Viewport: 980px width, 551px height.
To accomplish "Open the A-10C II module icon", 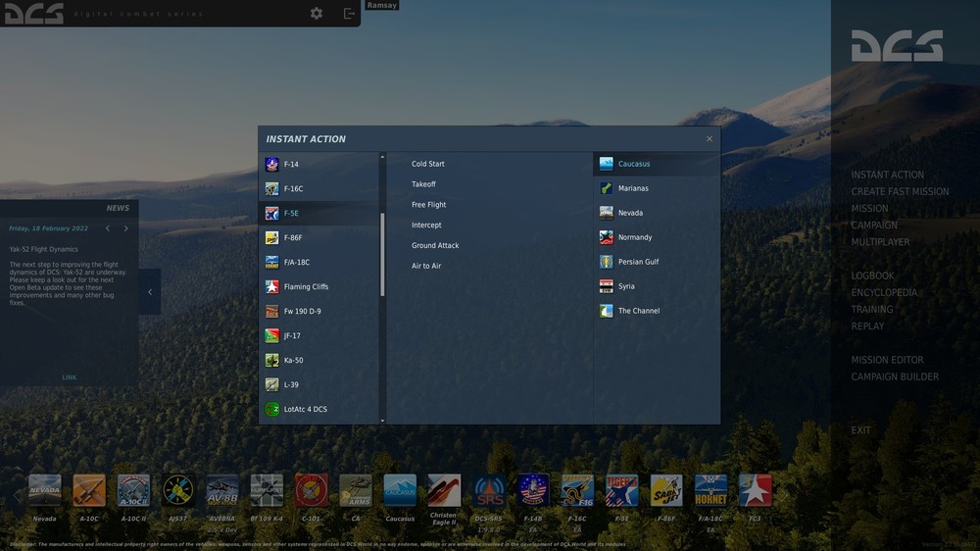I will [133, 490].
